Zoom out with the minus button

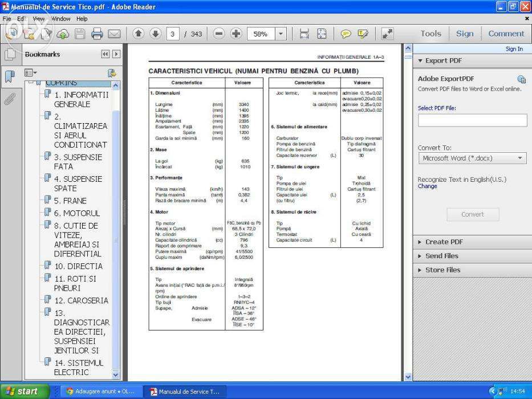point(219,34)
